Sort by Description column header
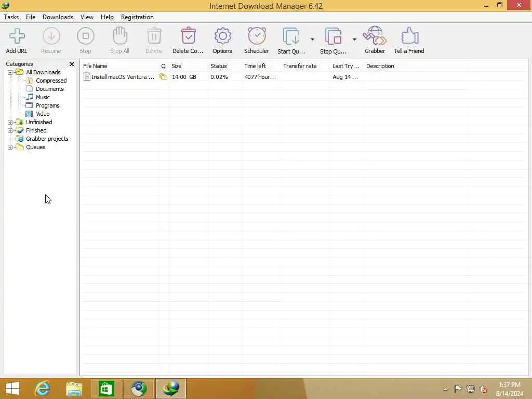 click(x=380, y=66)
